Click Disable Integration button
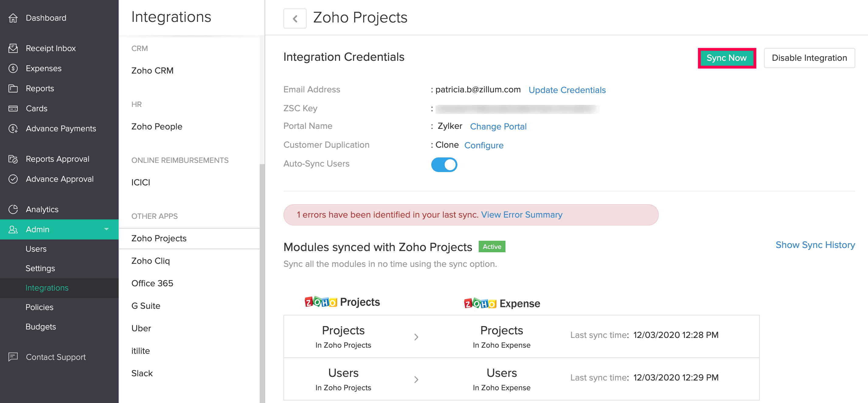The image size is (868, 403). (809, 58)
